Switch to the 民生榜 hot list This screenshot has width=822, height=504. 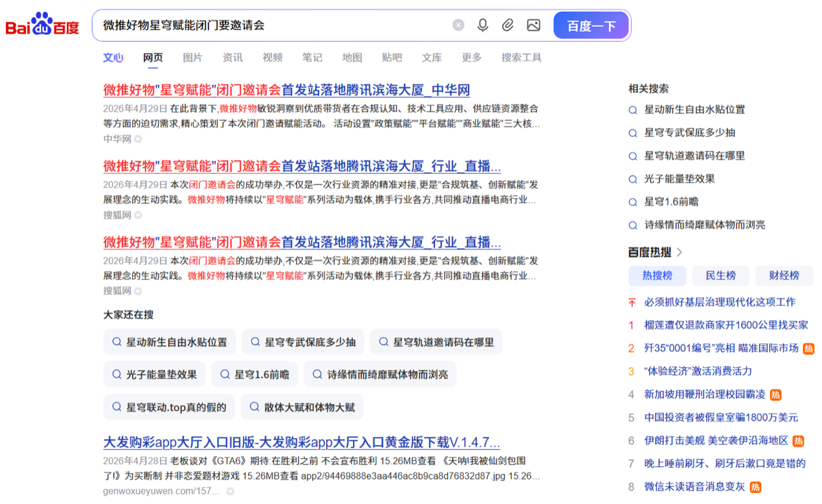pyautogui.click(x=721, y=275)
